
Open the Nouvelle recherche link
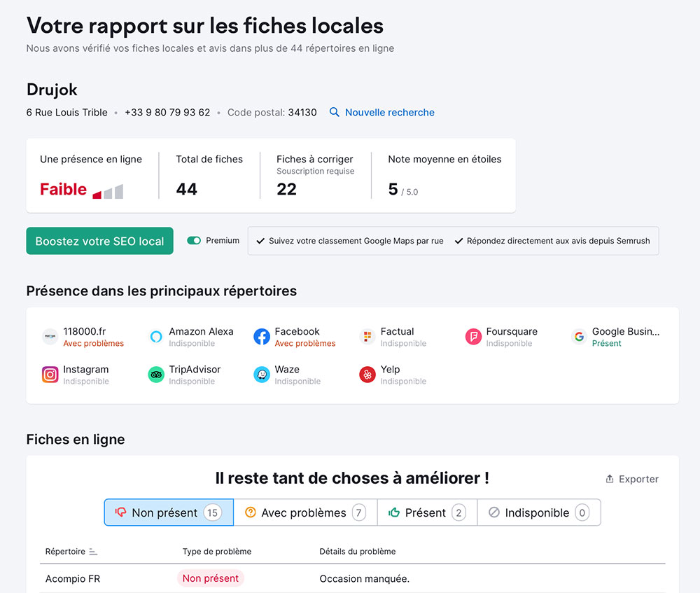coord(389,112)
